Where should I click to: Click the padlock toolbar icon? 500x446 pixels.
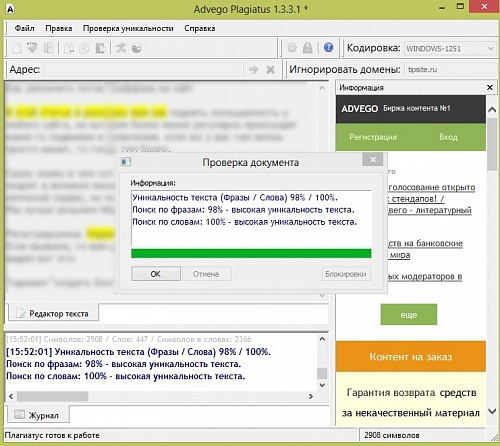308,48
